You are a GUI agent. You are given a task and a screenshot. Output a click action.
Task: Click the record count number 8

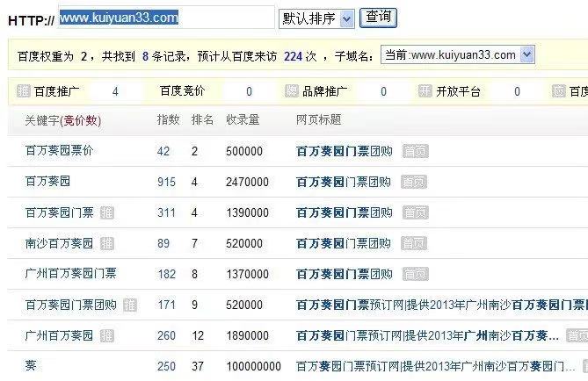tap(146, 56)
